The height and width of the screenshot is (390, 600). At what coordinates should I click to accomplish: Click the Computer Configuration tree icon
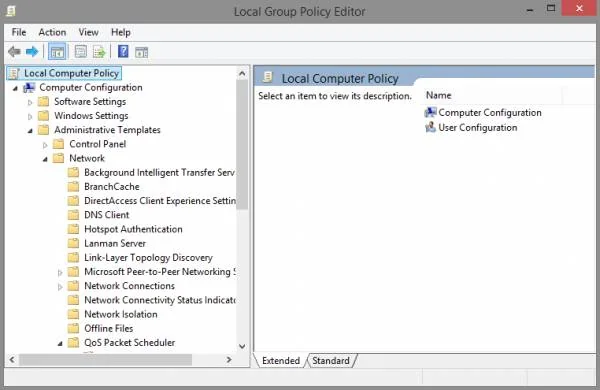pos(29,88)
